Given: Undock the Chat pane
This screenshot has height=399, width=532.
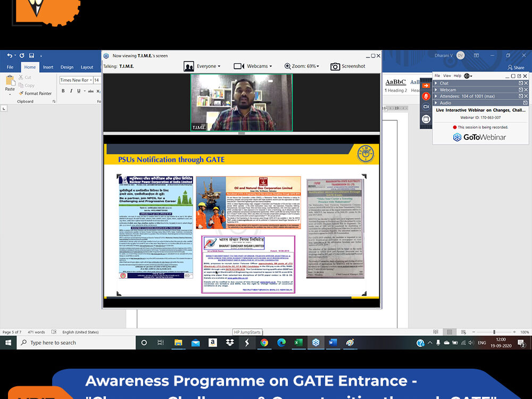Looking at the screenshot, I should (520, 83).
